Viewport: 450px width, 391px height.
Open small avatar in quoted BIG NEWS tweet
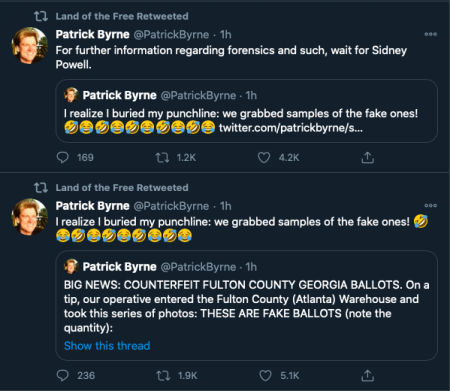(71, 266)
